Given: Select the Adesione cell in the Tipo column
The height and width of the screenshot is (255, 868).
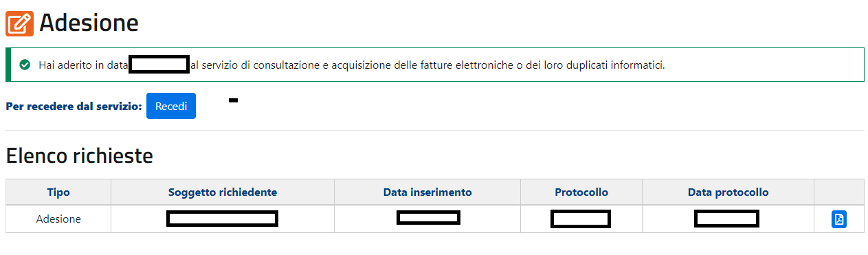Looking at the screenshot, I should 58,219.
